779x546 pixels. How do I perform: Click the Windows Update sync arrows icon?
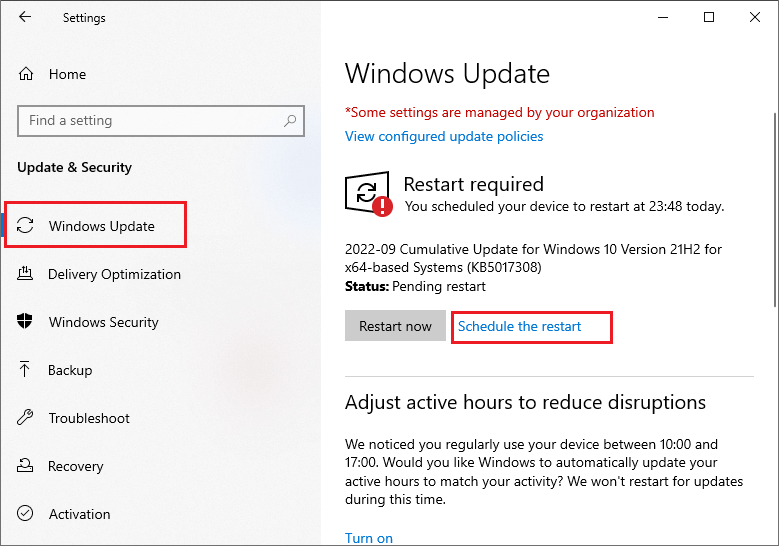(x=25, y=225)
